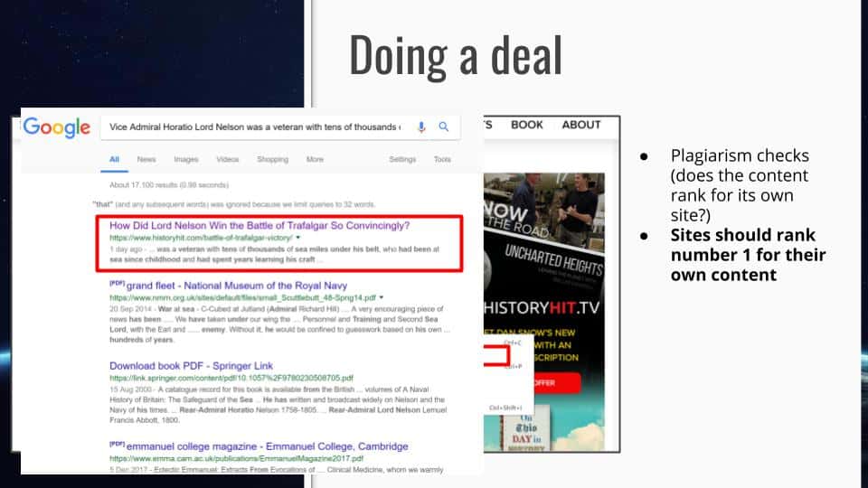Open the Lord Nelson Trafalgar result link
The image size is (868, 488).
[x=259, y=226]
